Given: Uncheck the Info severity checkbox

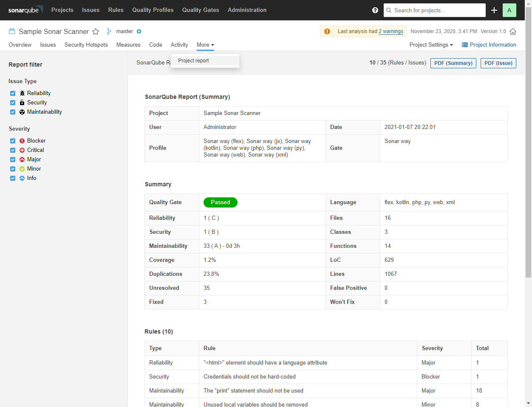Looking at the screenshot, I should pos(13,178).
